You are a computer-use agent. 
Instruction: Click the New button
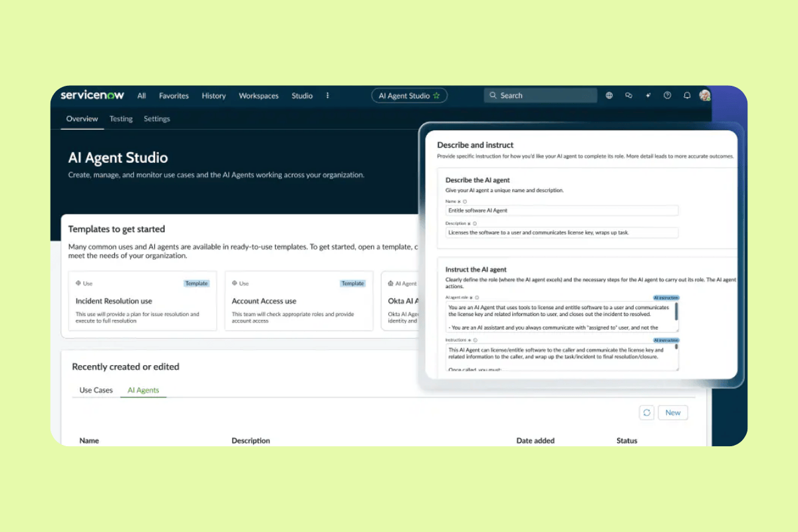tap(672, 412)
